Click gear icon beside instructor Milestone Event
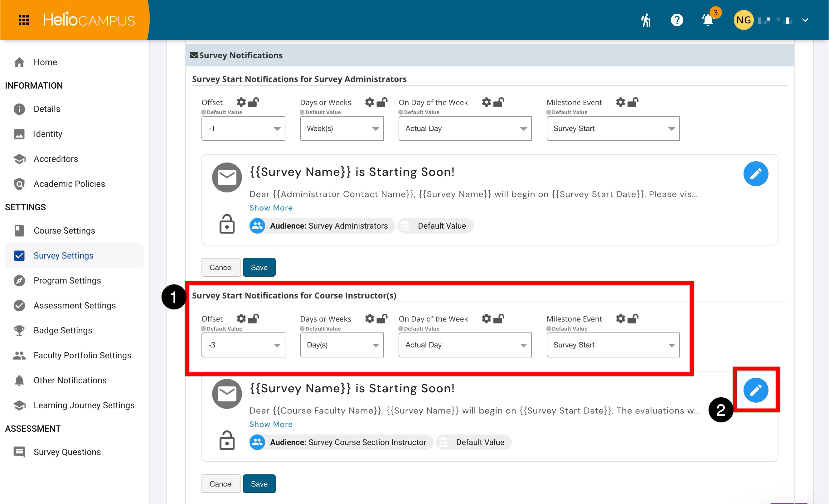This screenshot has height=504, width=829. 620,318
